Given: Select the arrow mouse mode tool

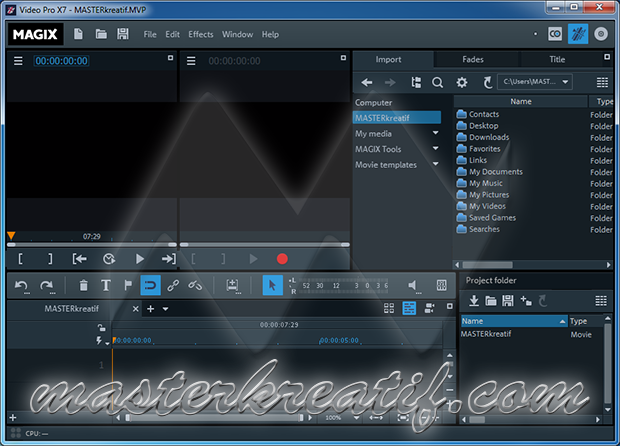Looking at the screenshot, I should click(272, 285).
